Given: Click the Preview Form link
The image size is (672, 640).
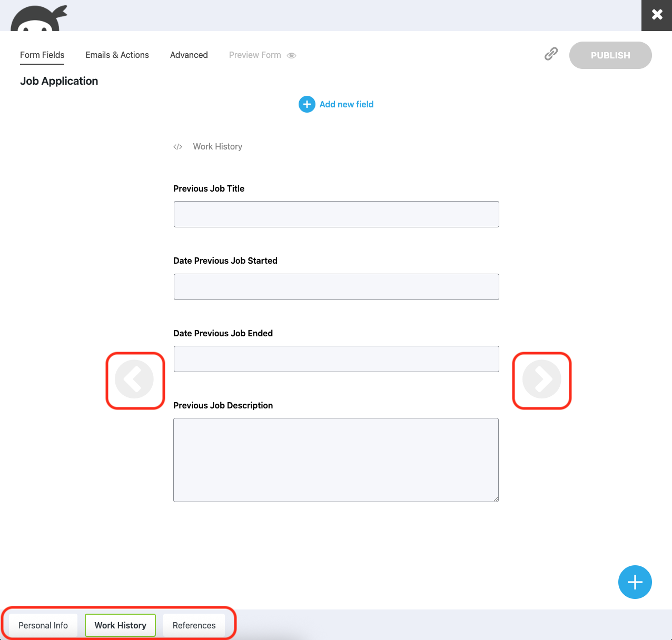Looking at the screenshot, I should point(255,55).
